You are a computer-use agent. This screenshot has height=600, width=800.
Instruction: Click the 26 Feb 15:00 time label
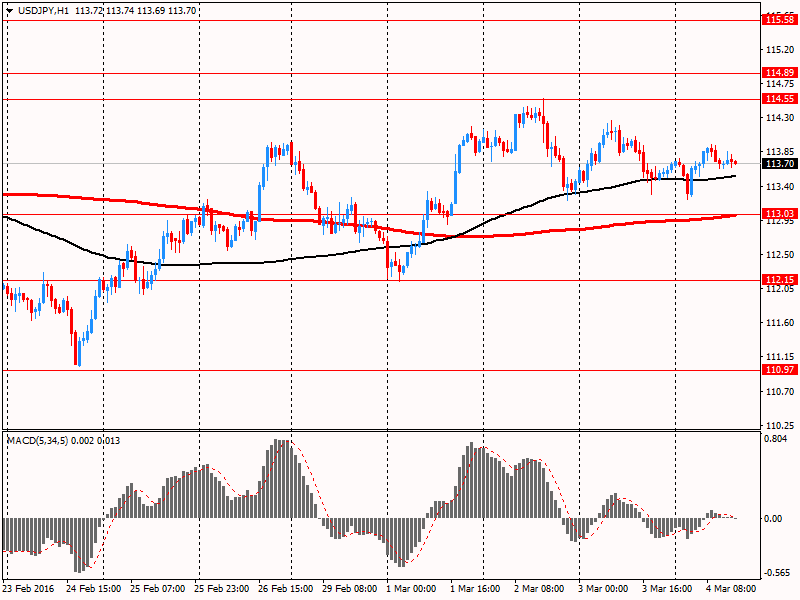click(x=286, y=589)
